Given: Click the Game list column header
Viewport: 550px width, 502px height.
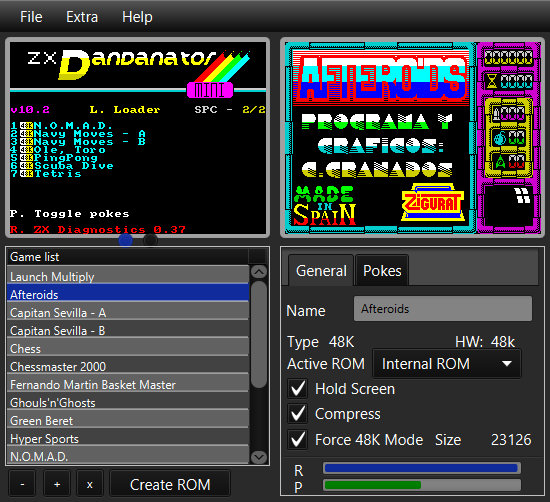Looking at the screenshot, I should [128, 257].
